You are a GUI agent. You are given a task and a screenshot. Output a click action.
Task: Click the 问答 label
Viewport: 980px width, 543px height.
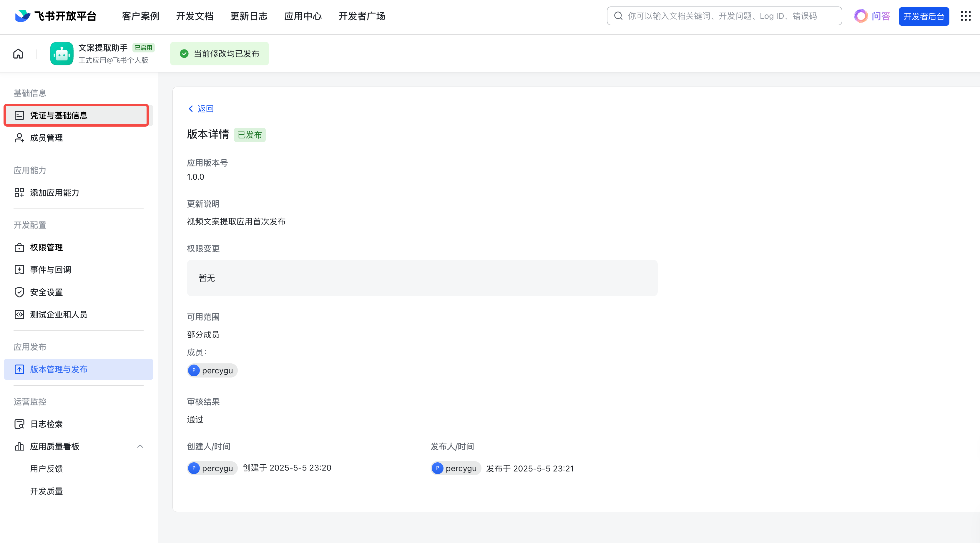point(881,16)
